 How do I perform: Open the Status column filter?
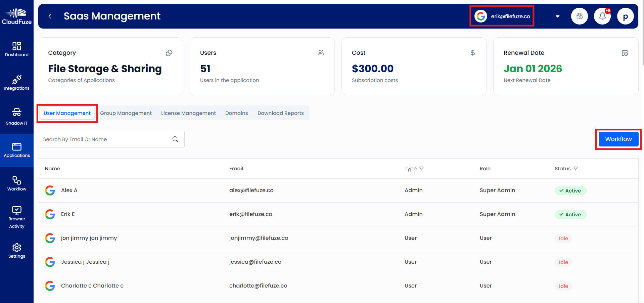576,168
